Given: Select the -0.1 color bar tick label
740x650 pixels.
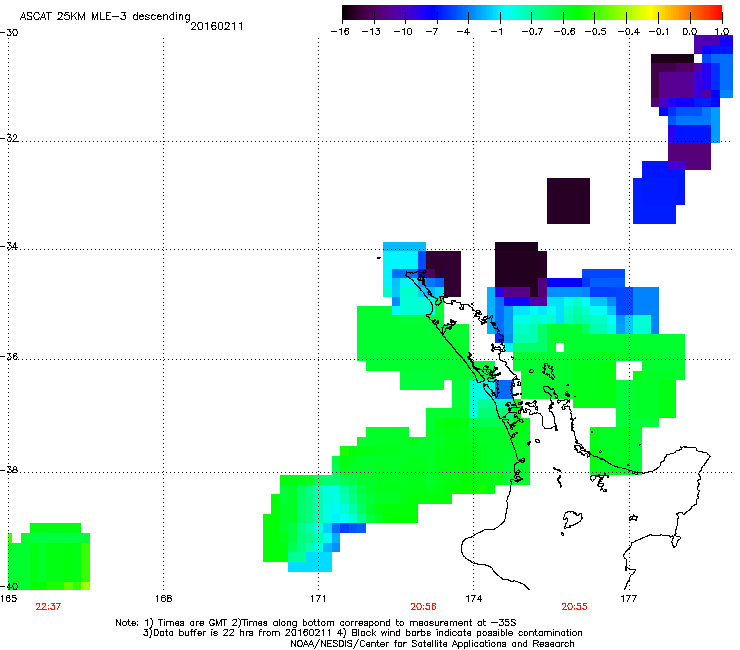Looking at the screenshot, I should pyautogui.click(x=659, y=32).
